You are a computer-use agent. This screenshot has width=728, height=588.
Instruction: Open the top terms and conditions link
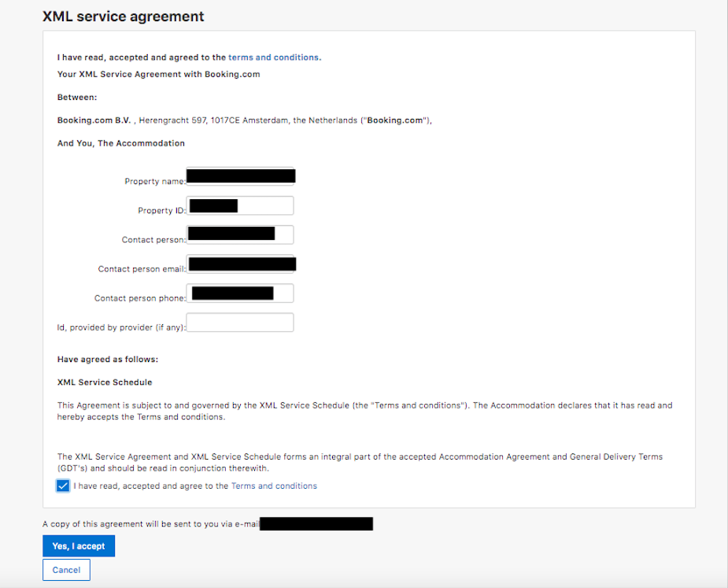pyautogui.click(x=273, y=57)
